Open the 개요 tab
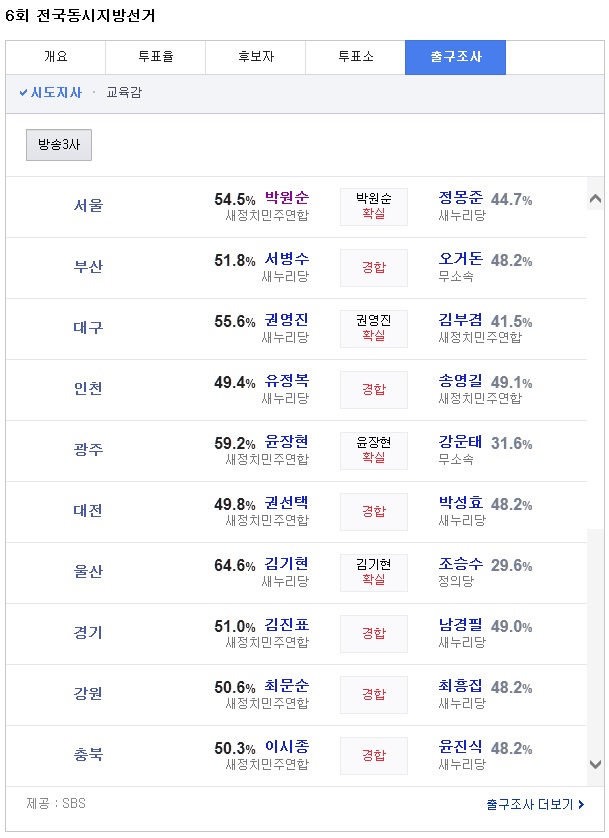 (x=56, y=57)
